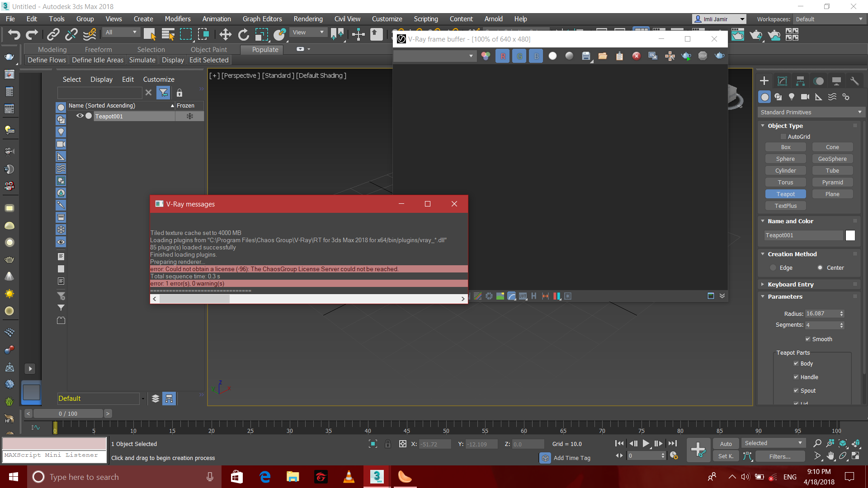This screenshot has height=488, width=868.
Task: Enable AutoGrid option
Action: click(x=783, y=136)
